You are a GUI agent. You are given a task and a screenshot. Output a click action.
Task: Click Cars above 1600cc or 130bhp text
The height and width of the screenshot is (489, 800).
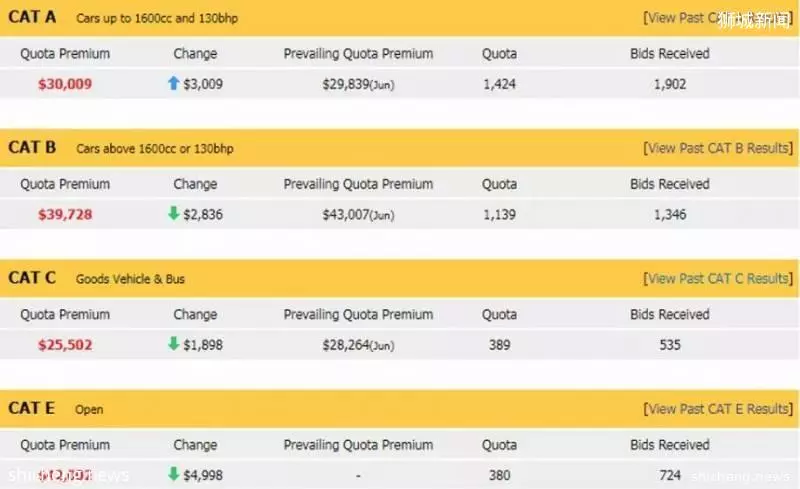(155, 149)
